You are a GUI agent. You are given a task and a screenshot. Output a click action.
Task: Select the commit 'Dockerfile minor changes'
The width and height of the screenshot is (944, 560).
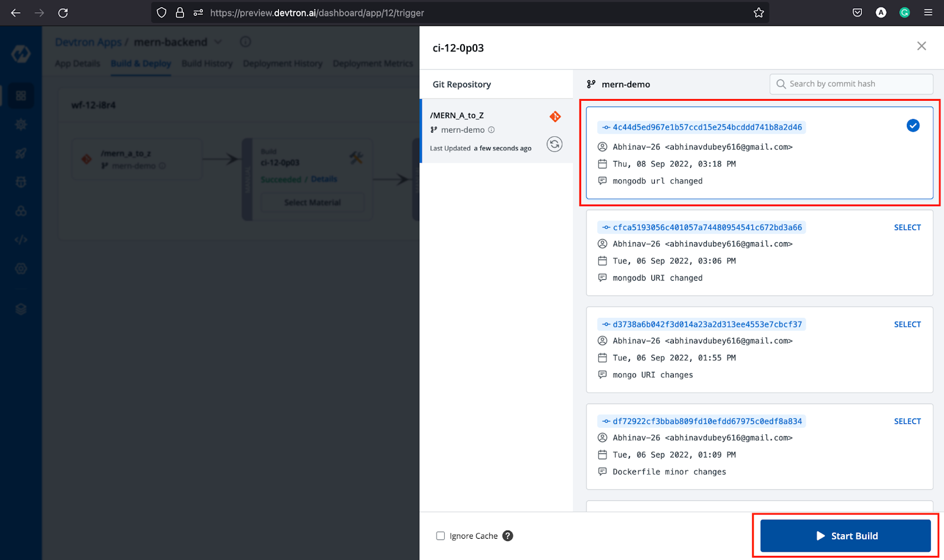point(907,421)
